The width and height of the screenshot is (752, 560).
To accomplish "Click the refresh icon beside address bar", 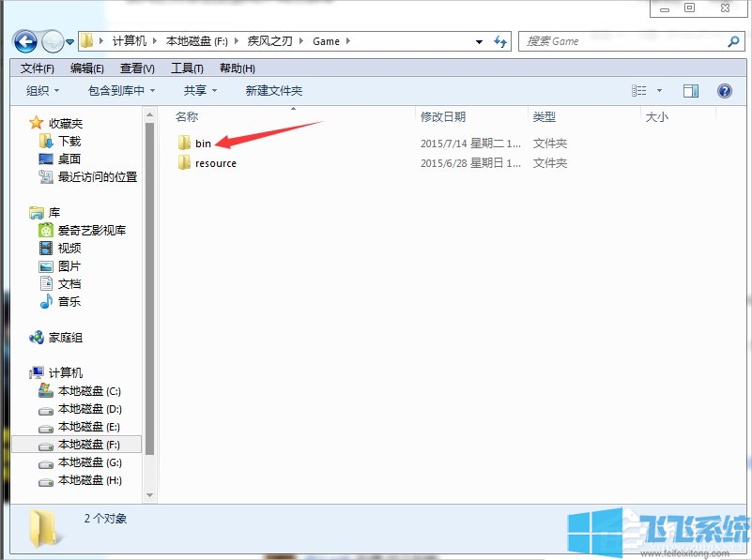I will (500, 41).
